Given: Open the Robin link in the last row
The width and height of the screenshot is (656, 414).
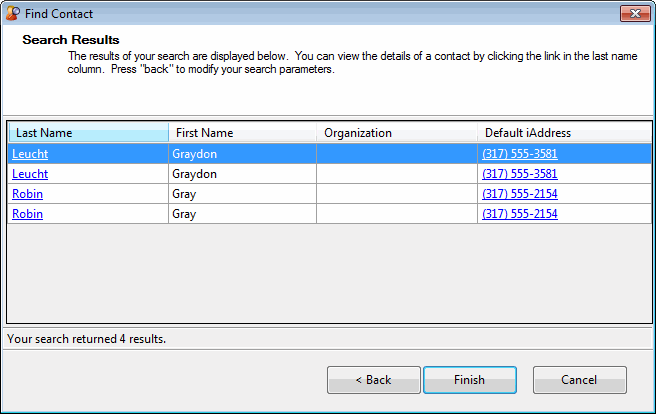Looking at the screenshot, I should [x=27, y=214].
